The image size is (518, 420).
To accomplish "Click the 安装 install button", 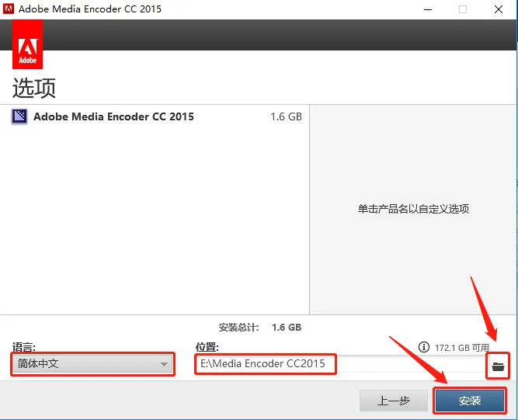I will click(469, 401).
